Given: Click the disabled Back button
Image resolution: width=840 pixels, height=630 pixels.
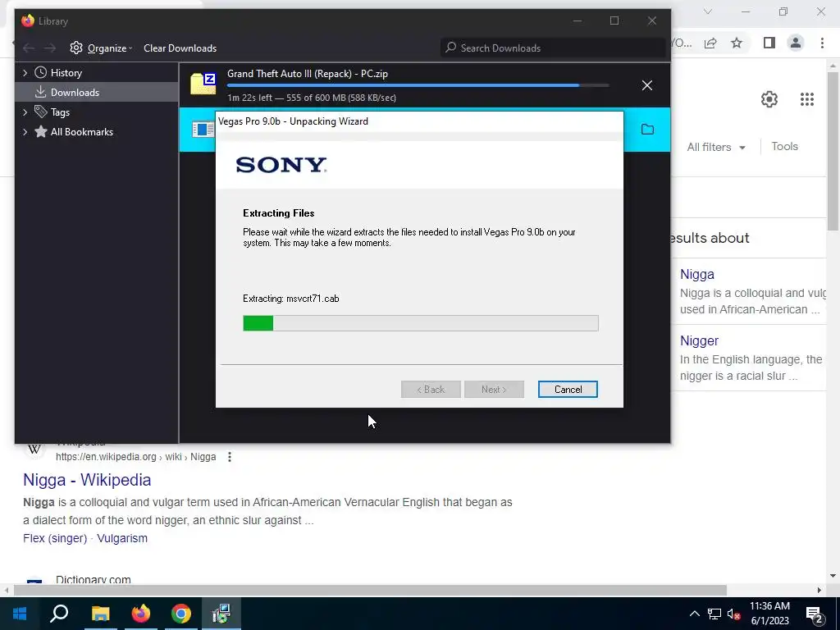Looking at the screenshot, I should [x=431, y=390].
